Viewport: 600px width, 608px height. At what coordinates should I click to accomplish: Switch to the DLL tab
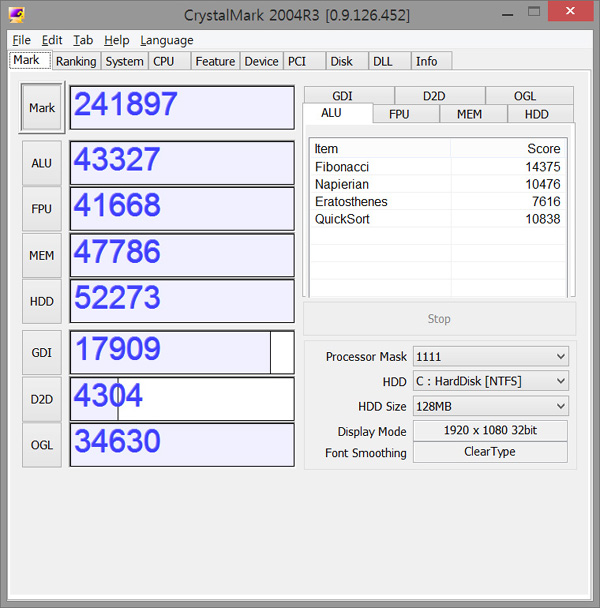(x=390, y=61)
